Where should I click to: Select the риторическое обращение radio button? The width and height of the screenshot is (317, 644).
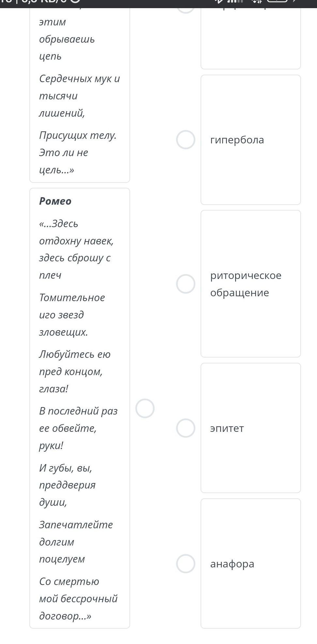click(186, 284)
